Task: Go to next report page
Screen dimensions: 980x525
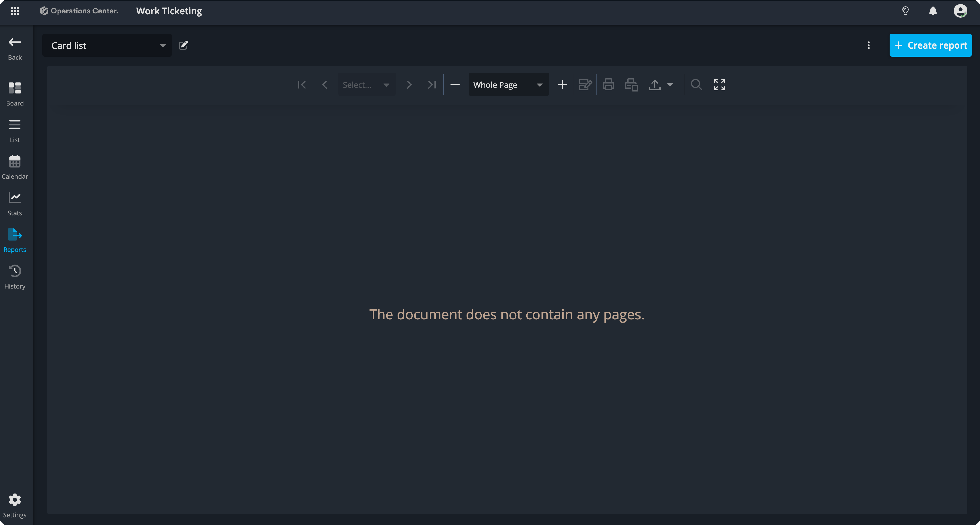Action: (409, 85)
